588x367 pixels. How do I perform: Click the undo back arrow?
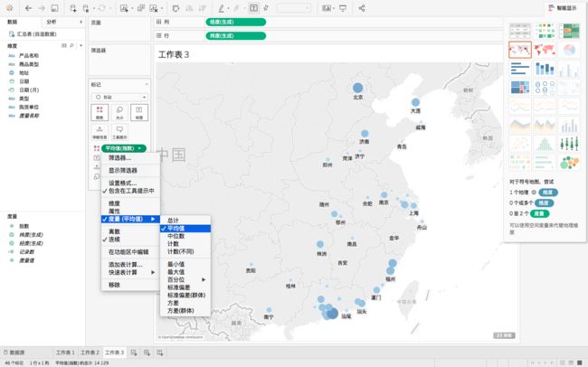pyautogui.click(x=29, y=8)
